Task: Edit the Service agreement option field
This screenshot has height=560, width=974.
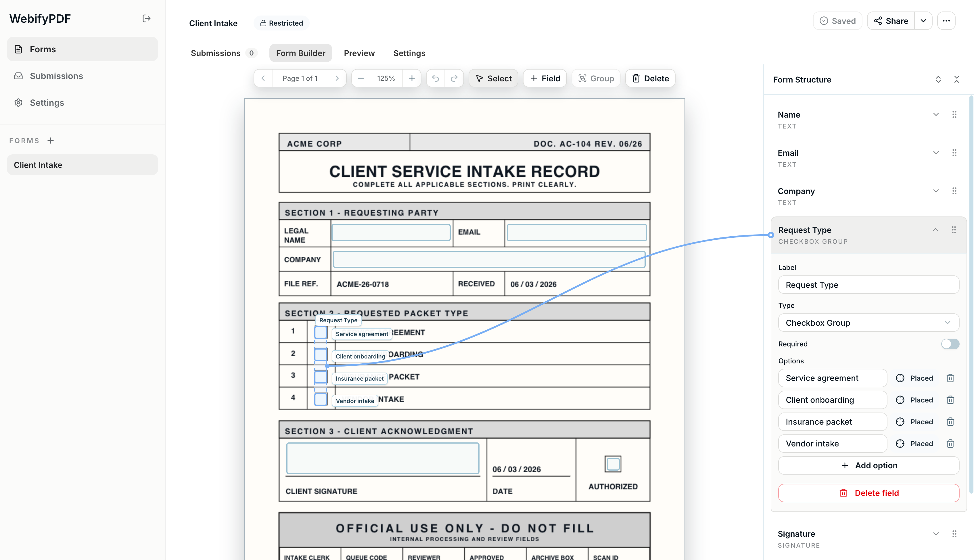Action: (832, 378)
